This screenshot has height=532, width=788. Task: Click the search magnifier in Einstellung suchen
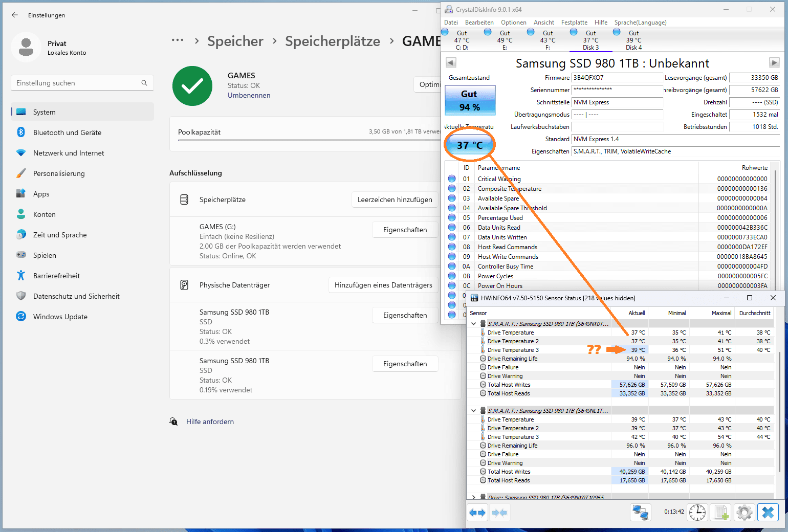[x=144, y=83]
